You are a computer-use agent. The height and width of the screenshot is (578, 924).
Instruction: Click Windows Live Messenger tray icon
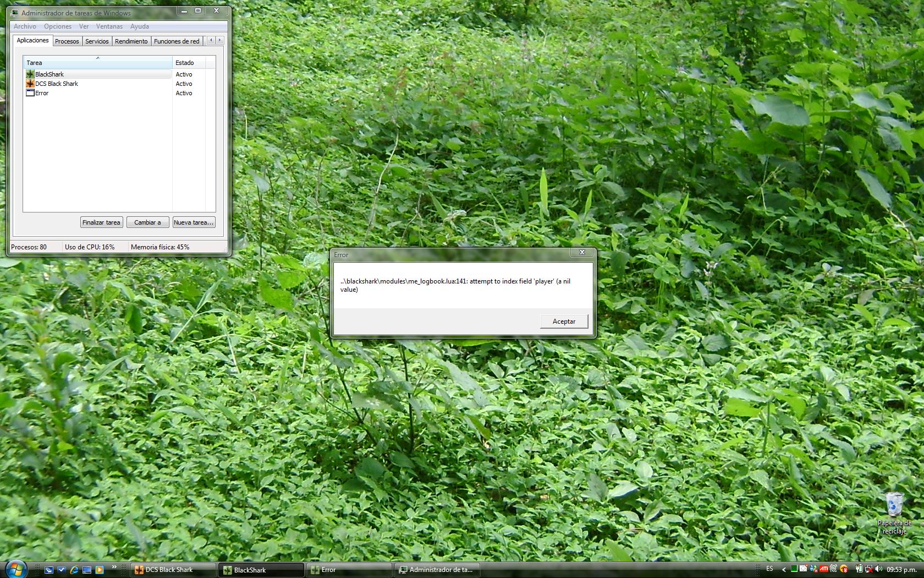814,569
